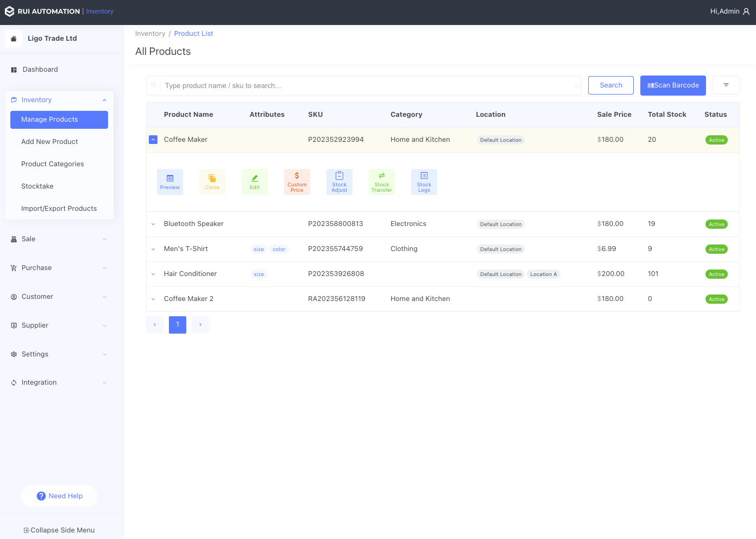Open the Stock Transfer icon
This screenshot has height=539, width=756.
pyautogui.click(x=381, y=181)
